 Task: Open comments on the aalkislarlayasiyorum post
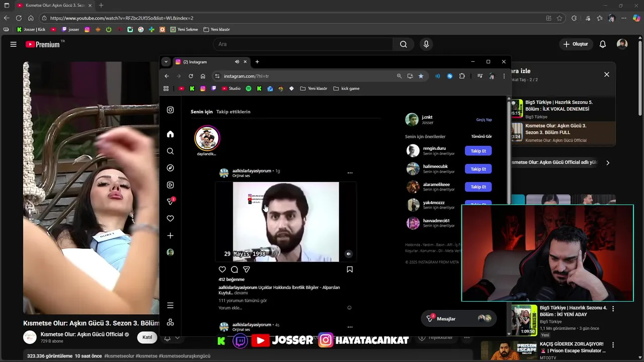tap(234, 269)
